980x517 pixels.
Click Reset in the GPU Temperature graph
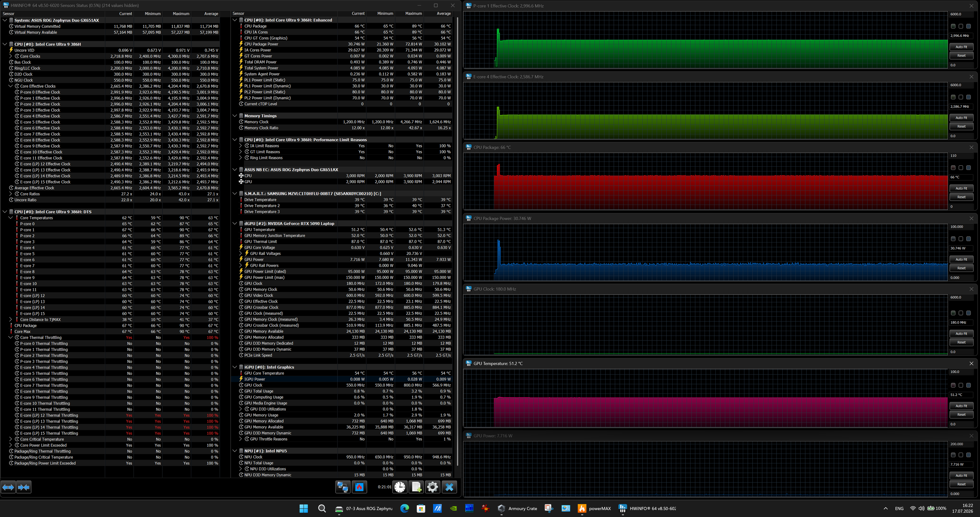tap(961, 415)
